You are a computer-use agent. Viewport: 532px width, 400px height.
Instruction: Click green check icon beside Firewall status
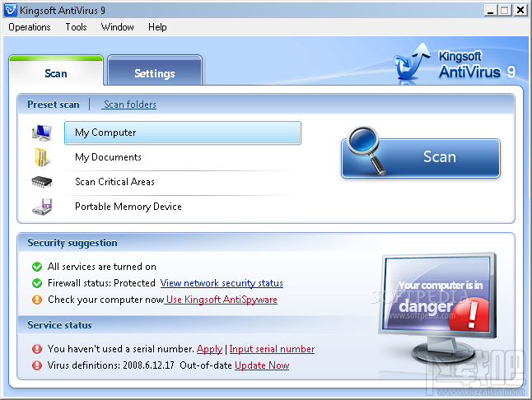click(36, 283)
